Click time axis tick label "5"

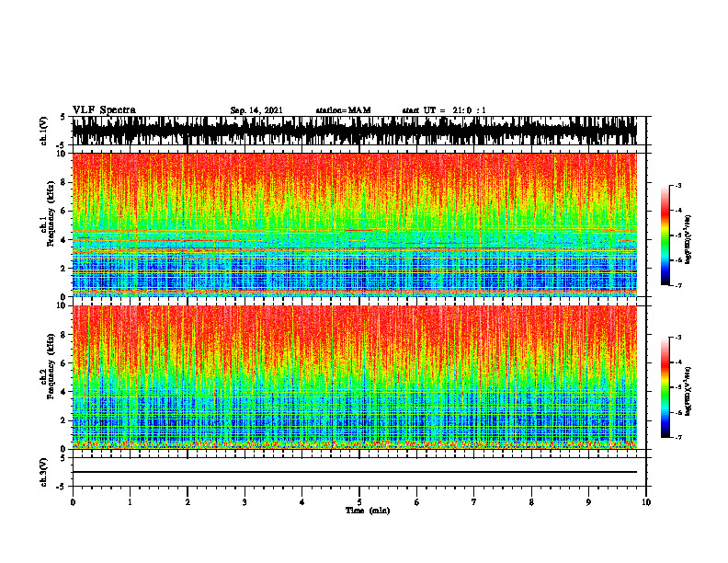(359, 502)
